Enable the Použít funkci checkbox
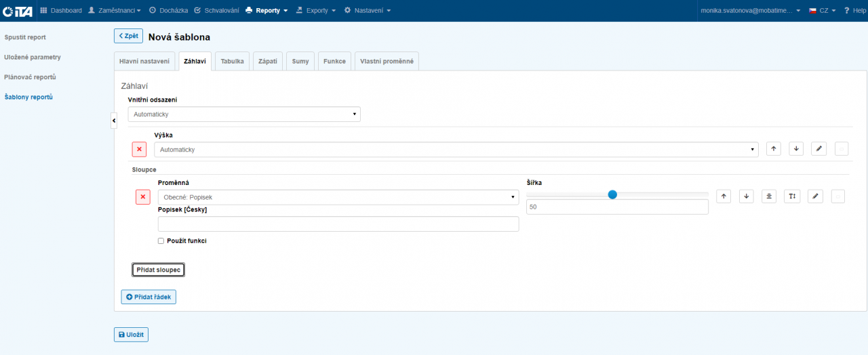Screen dimensions: 868x355 click(161, 241)
